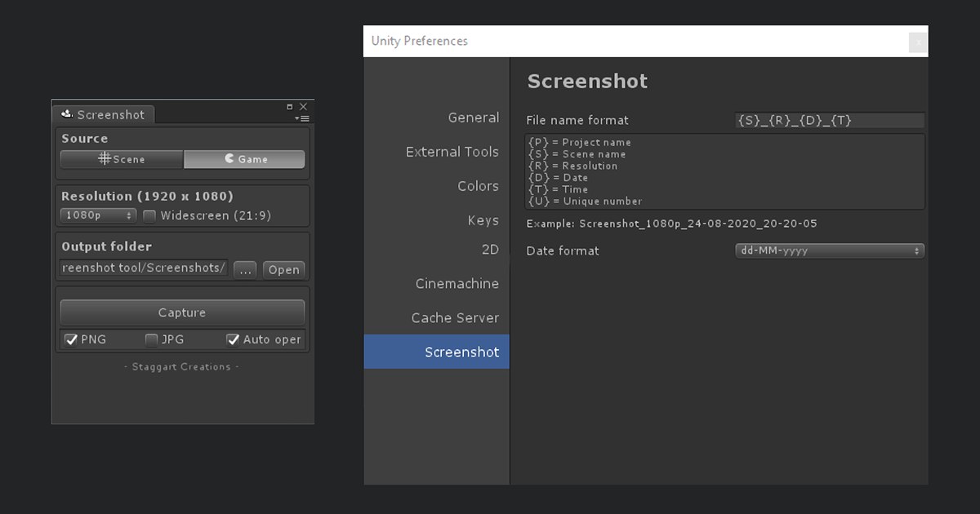Image resolution: width=980 pixels, height=514 pixels.
Task: Select Scene as capture source
Action: [122, 159]
